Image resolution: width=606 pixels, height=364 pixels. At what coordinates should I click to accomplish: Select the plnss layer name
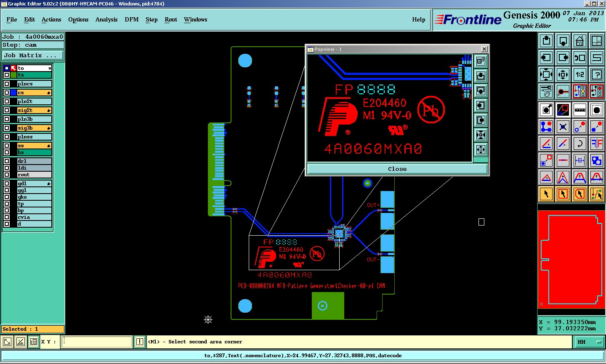coord(34,137)
